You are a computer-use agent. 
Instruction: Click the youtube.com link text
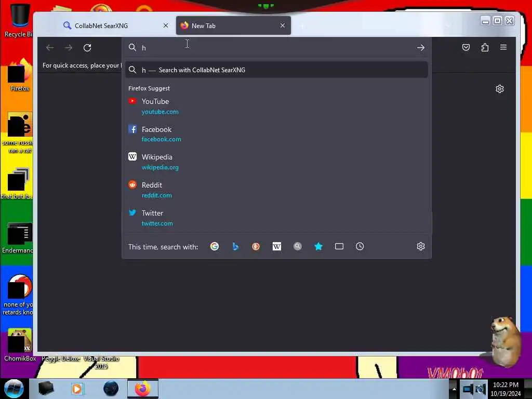click(x=160, y=112)
